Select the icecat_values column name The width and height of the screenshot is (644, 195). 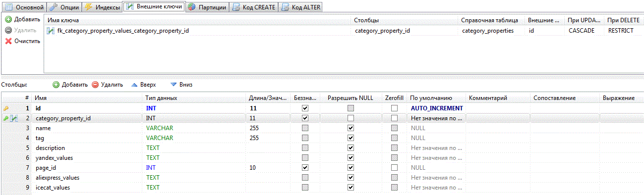tap(52, 188)
